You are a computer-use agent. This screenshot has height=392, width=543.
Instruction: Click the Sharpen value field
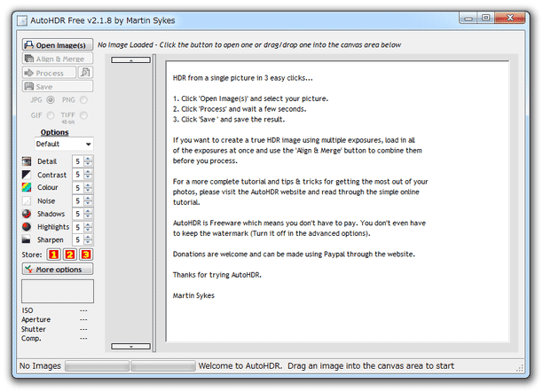coord(78,239)
